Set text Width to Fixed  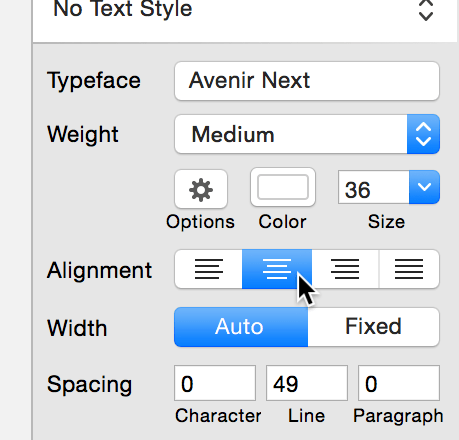374,327
